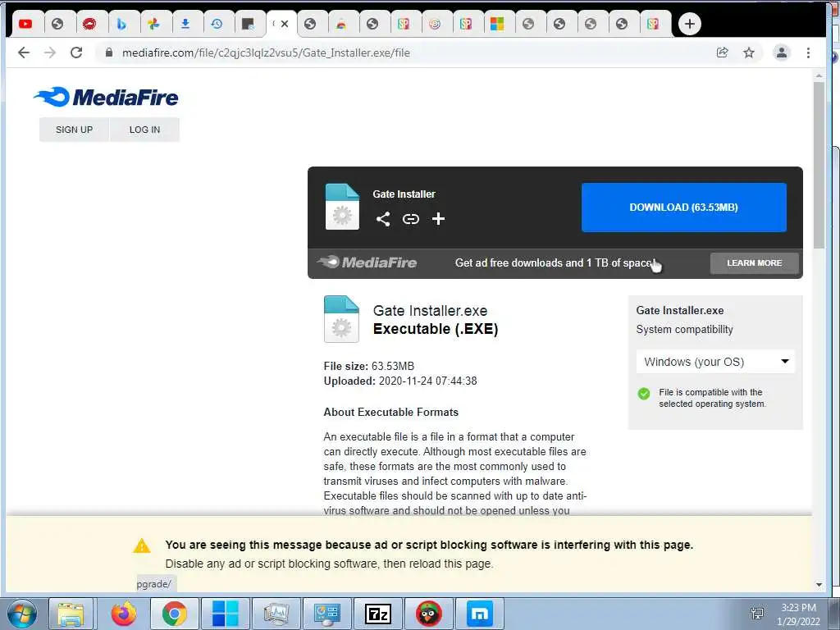This screenshot has height=630, width=840.
Task: Click the red bird app taskbar icon
Action: click(x=429, y=614)
